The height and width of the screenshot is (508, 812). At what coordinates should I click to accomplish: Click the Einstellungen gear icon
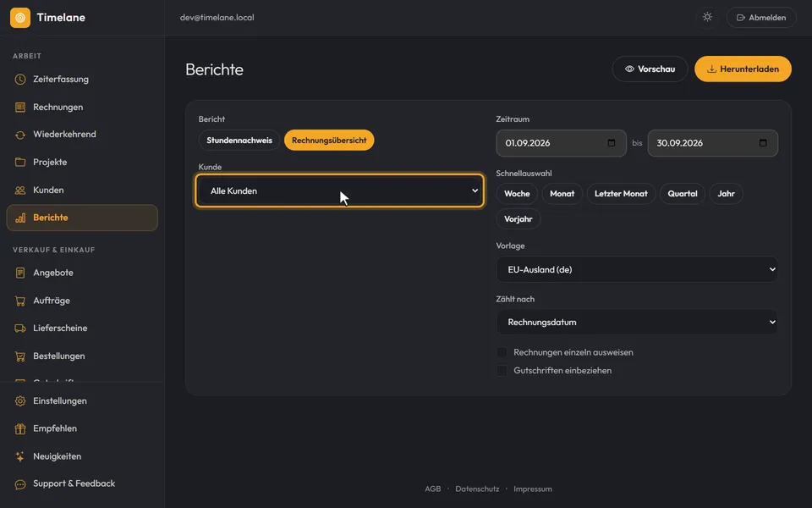pos(20,401)
